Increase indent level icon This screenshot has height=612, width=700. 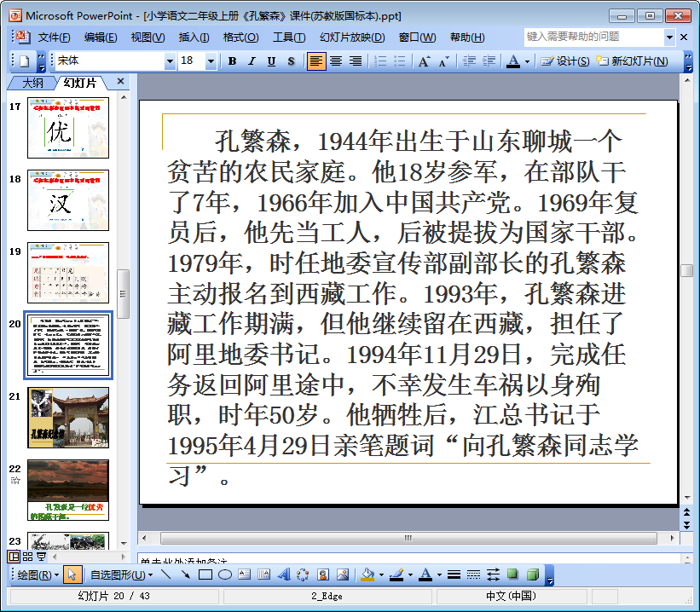tap(489, 61)
